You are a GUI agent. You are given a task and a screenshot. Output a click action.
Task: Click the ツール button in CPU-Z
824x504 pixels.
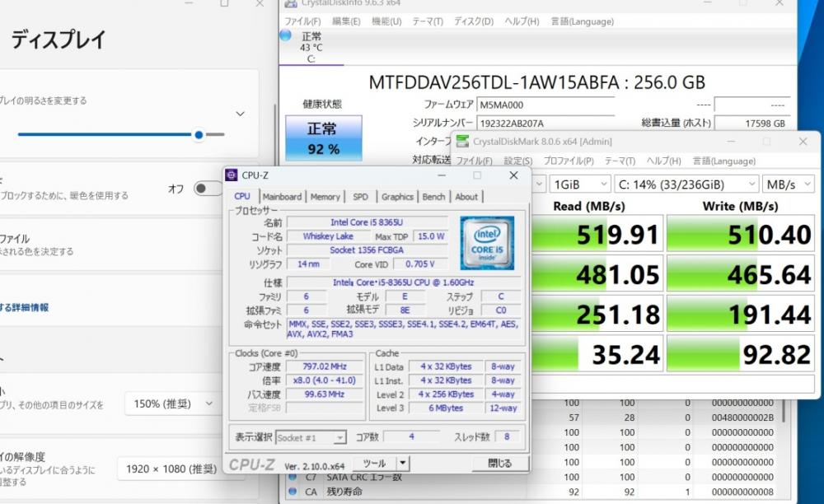coord(374,463)
